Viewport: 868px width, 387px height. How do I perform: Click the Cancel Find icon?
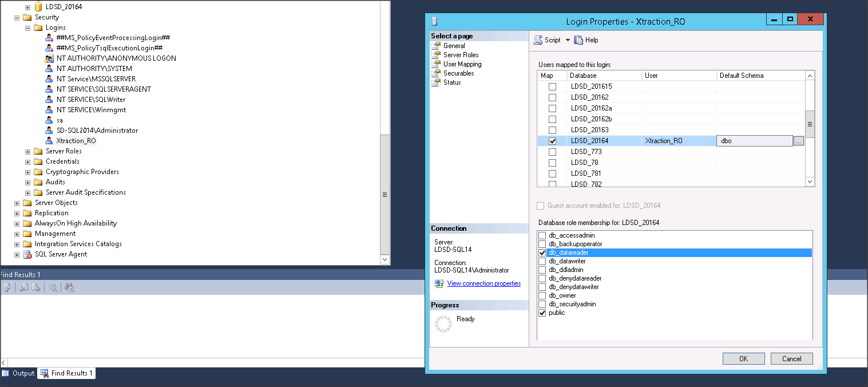tap(69, 287)
